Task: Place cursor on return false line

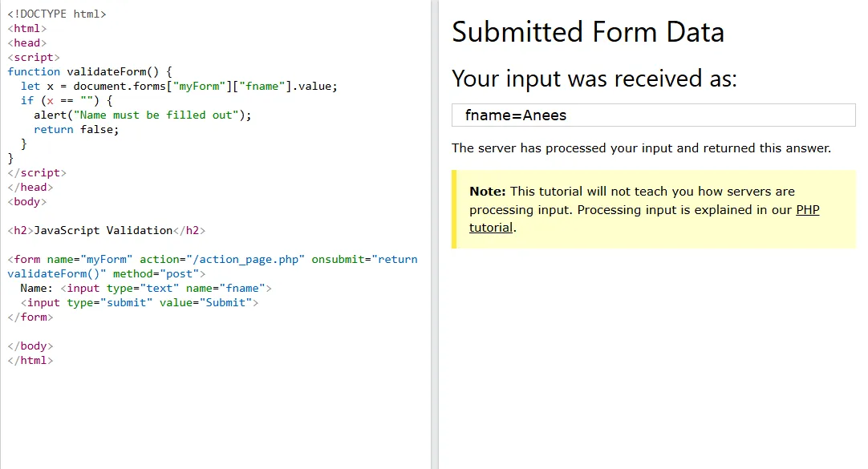Action: click(76, 129)
